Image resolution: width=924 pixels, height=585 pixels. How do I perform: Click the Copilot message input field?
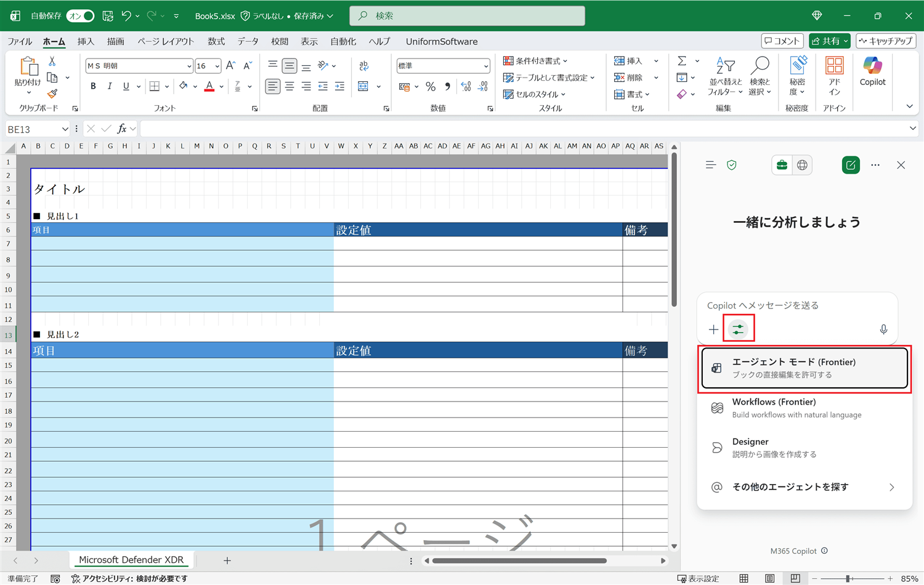pos(797,305)
